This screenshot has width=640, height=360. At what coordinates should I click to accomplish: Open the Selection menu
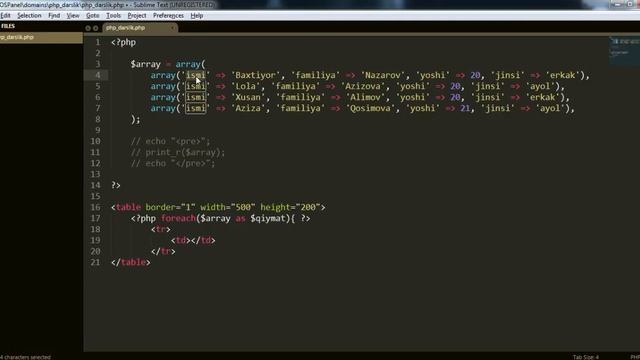(x=29, y=16)
